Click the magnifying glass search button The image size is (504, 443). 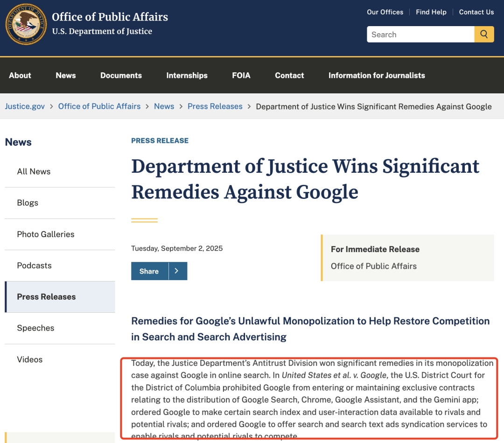(484, 35)
